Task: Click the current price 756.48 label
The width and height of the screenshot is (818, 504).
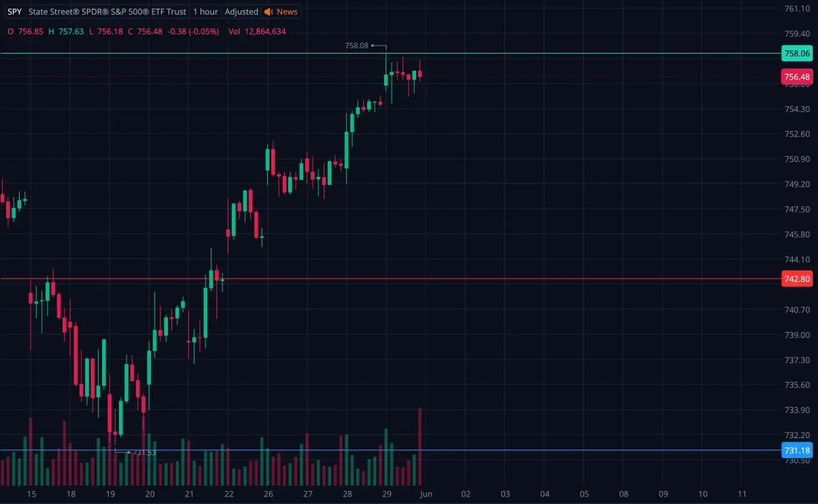Action: point(797,77)
